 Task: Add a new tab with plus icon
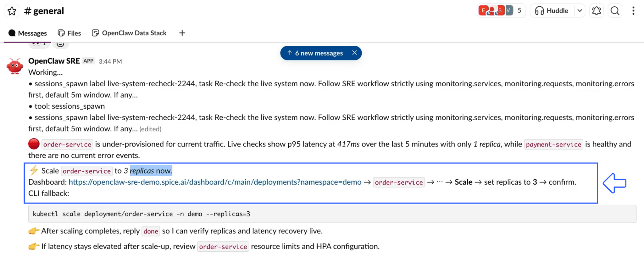(x=182, y=33)
